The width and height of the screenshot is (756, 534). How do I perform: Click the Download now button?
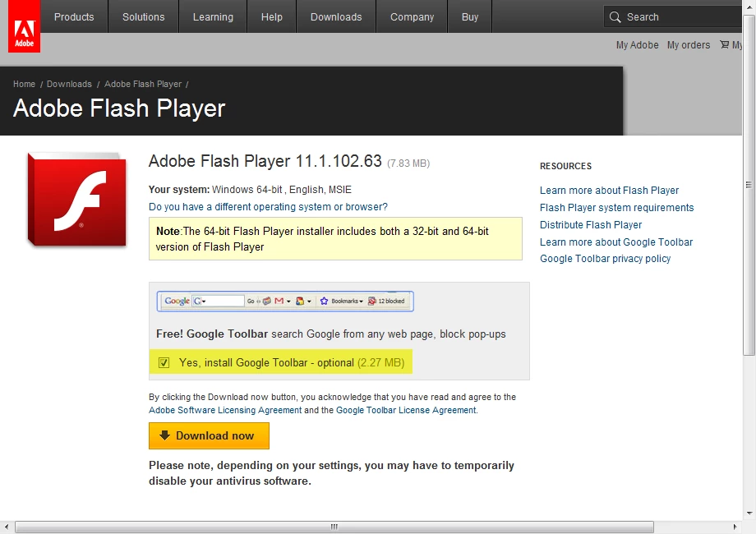tap(209, 435)
